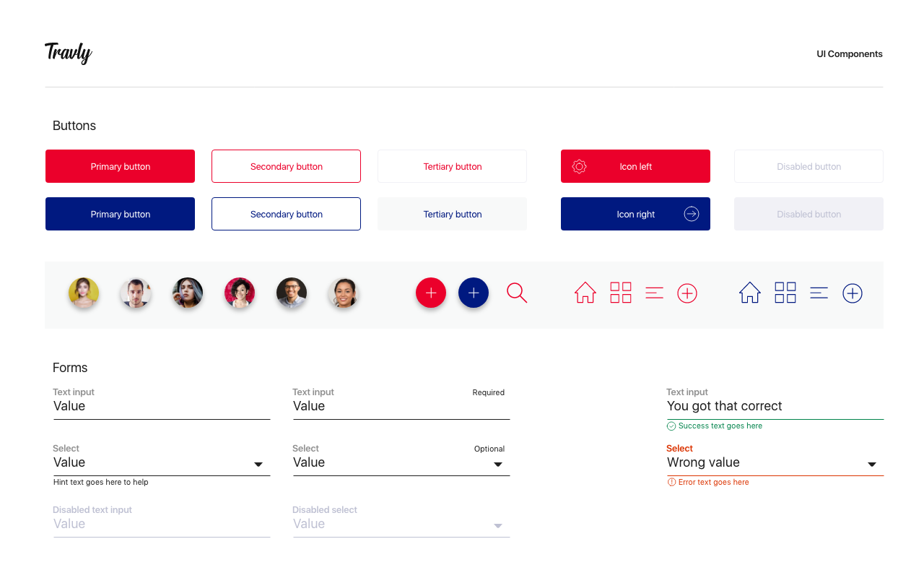Click the red home icon
Viewport: 924px width, 578px height.
585,293
